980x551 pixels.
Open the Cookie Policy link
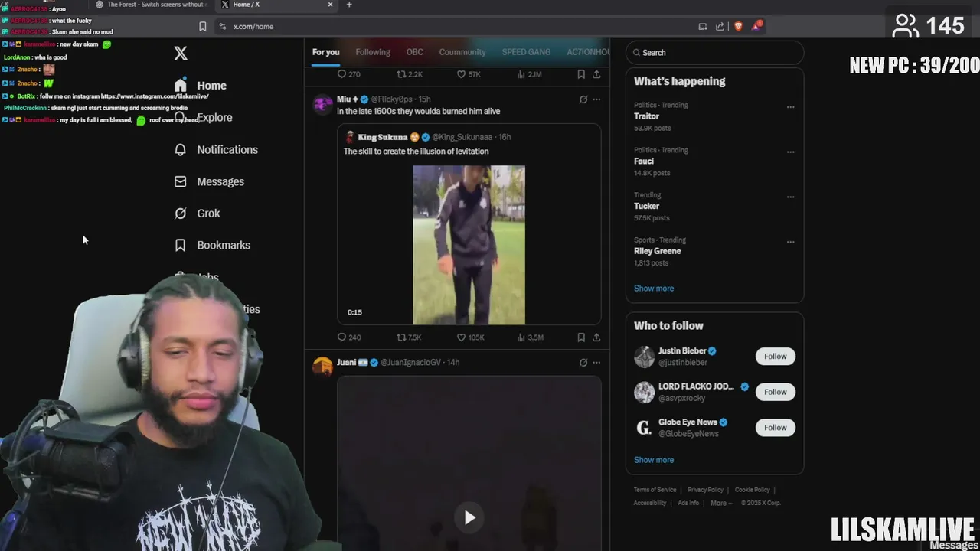[x=752, y=490]
